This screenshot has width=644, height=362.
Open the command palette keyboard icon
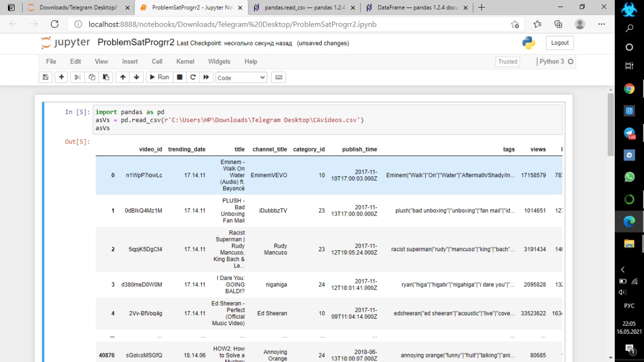click(279, 78)
